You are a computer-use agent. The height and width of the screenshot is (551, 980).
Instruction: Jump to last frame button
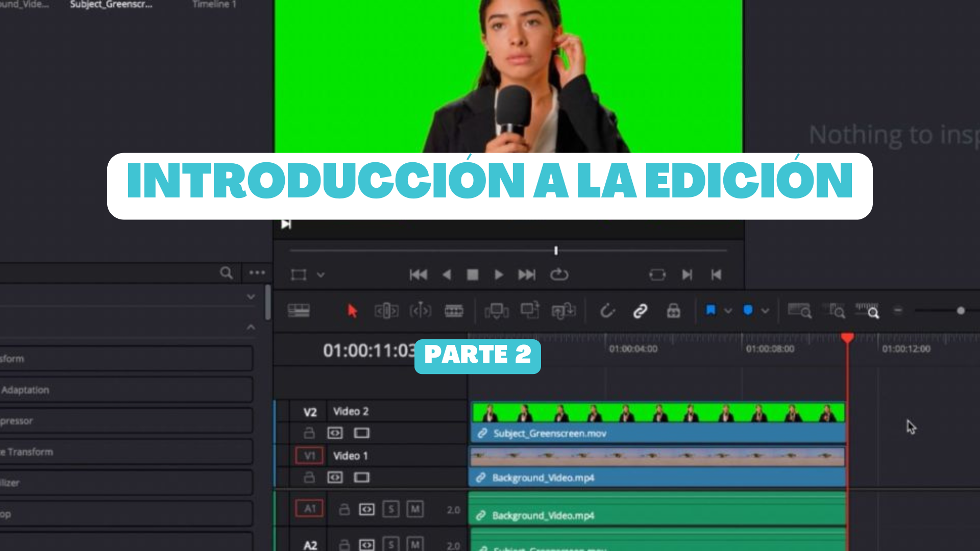pos(527,275)
